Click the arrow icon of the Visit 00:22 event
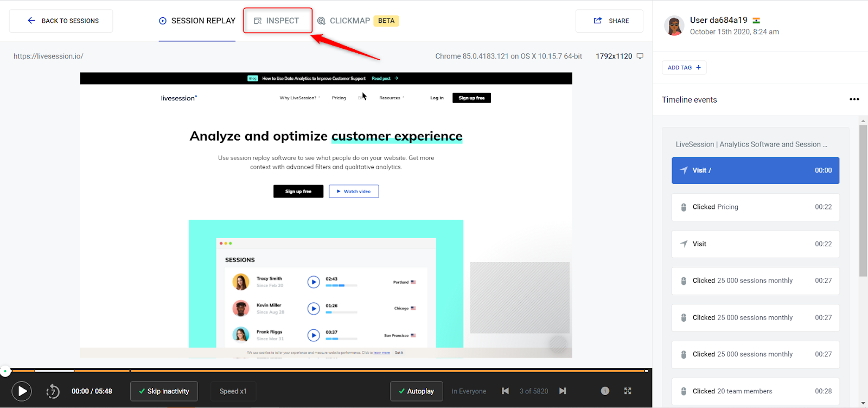Viewport: 868px width, 408px height. [x=684, y=244]
